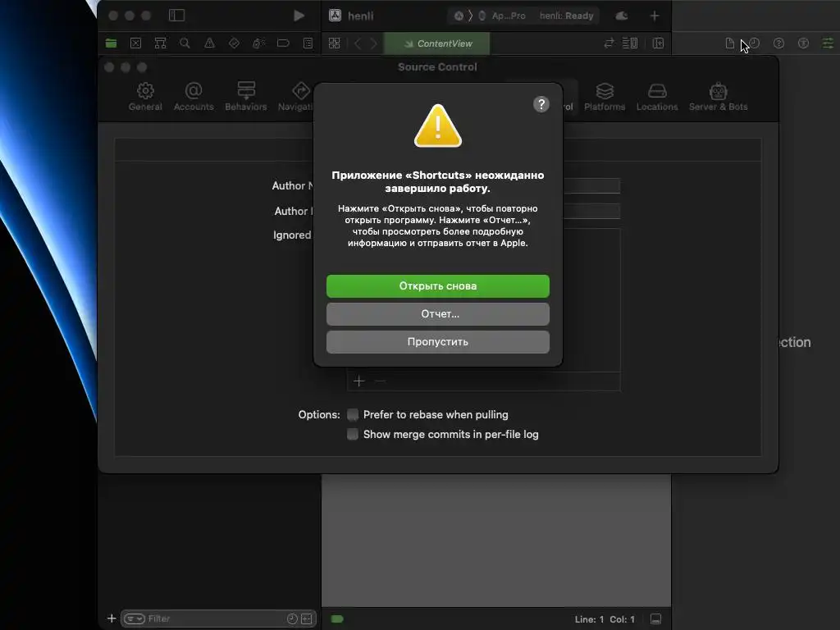840x630 pixels.
Task: Open the History inspector clock icon
Action: point(755,43)
